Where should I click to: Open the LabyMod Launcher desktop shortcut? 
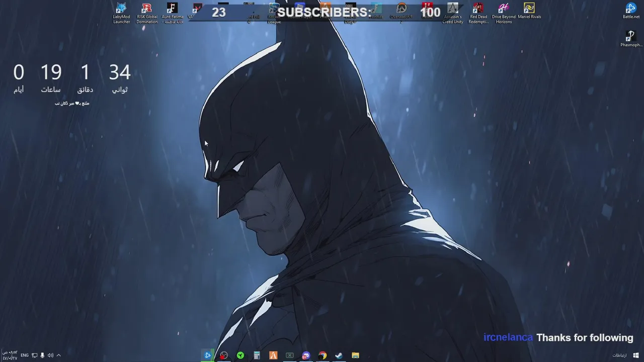pyautogui.click(x=121, y=13)
